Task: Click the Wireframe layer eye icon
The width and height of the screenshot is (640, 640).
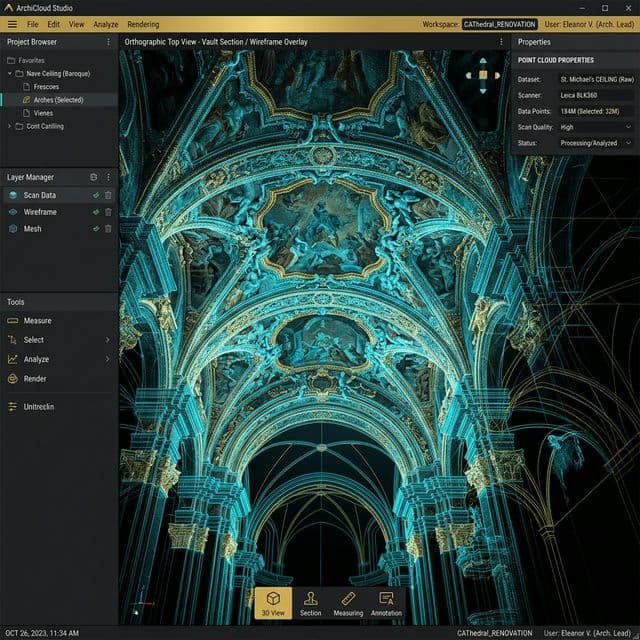Action: 13,212
